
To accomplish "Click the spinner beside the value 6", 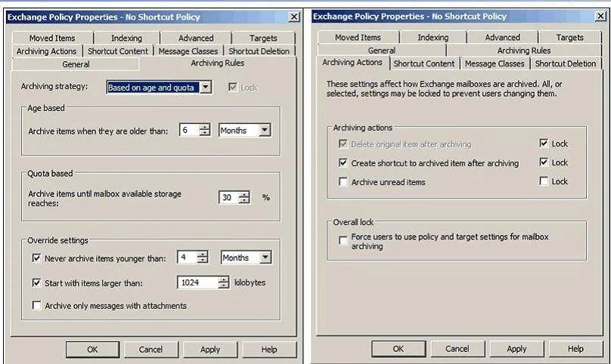I will pos(205,130).
